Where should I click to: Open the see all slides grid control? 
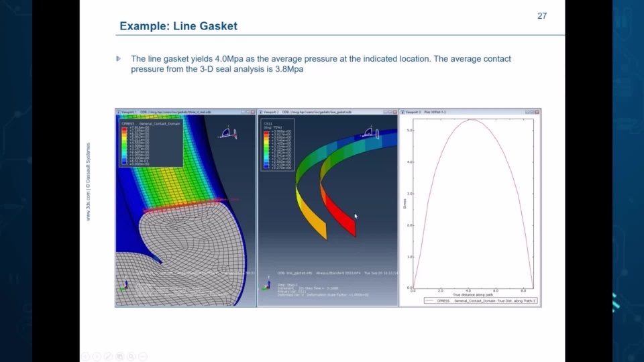[120, 357]
